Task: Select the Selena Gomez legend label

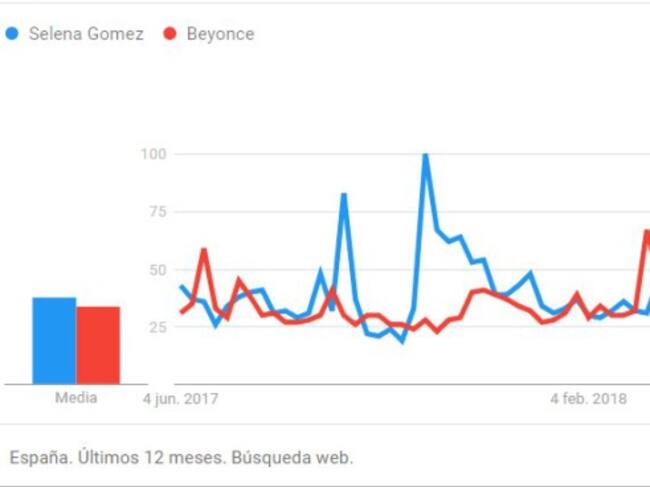Action: 86,34
